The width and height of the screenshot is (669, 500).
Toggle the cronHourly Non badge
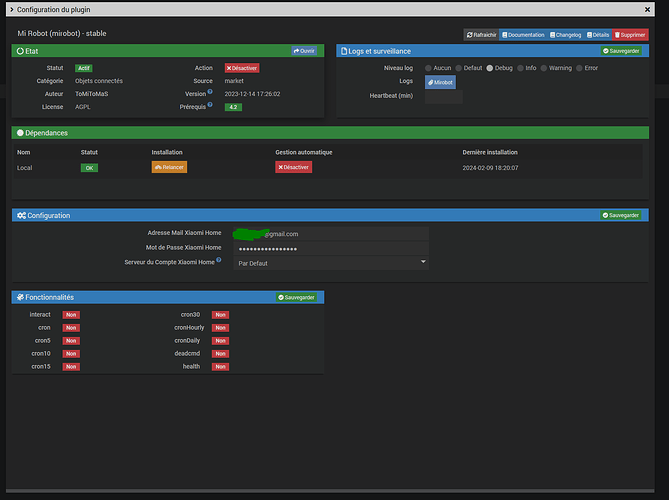pyautogui.click(x=220, y=328)
